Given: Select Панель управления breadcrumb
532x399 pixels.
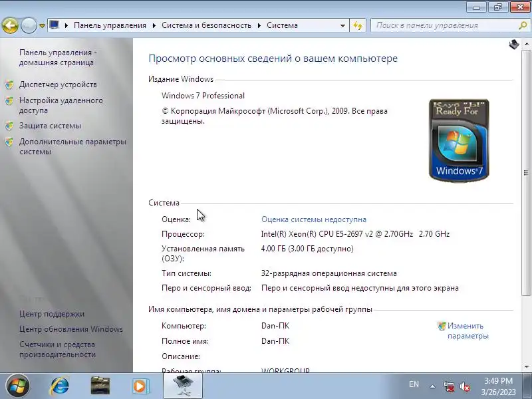Looking at the screenshot, I should (x=110, y=25).
